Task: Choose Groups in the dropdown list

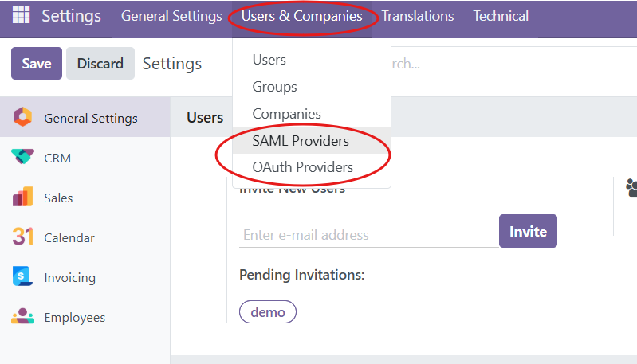Action: click(275, 87)
